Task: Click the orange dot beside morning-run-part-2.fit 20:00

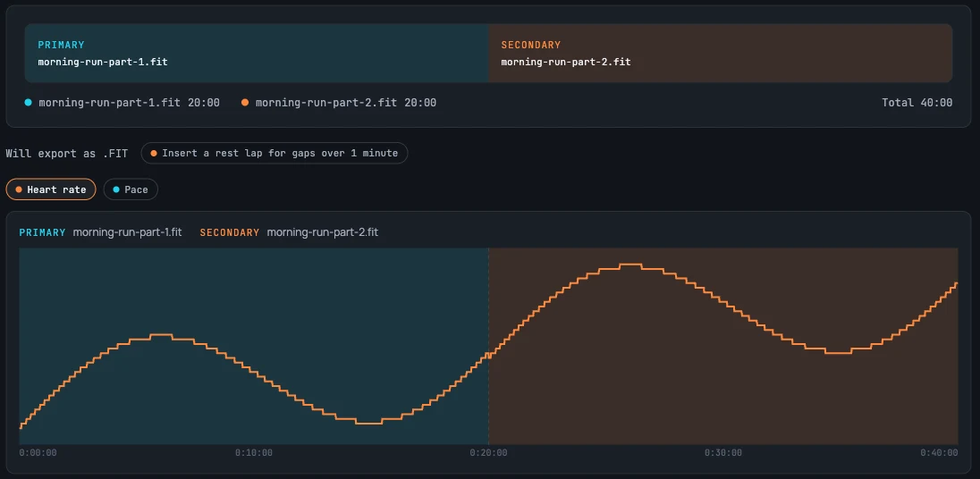Action: [x=245, y=103]
